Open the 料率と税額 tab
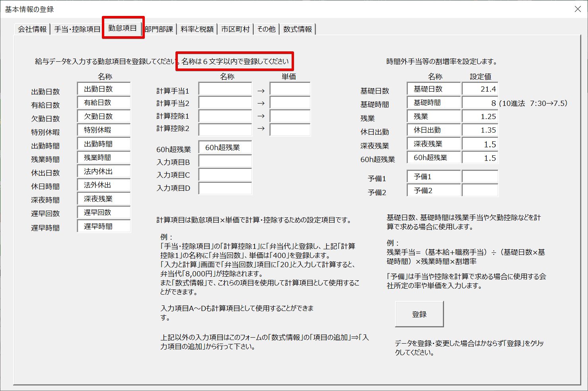The width and height of the screenshot is (588, 391). [x=197, y=29]
